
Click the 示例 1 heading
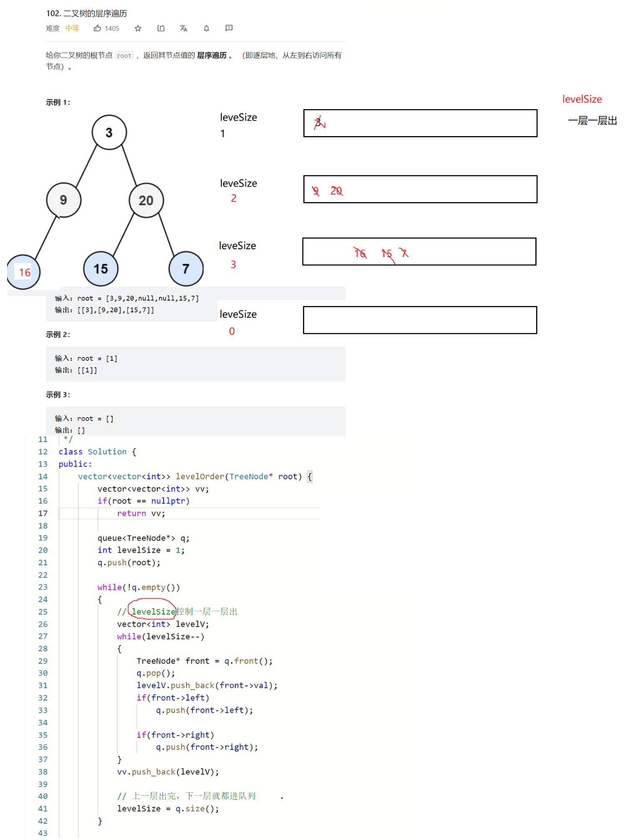coord(58,102)
